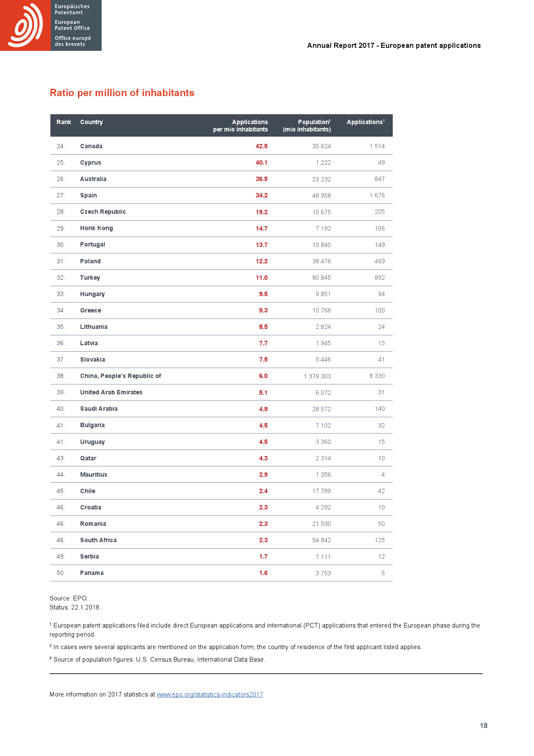Select the Panama country name
This screenshot has width=534, height=756.
[x=92, y=573]
